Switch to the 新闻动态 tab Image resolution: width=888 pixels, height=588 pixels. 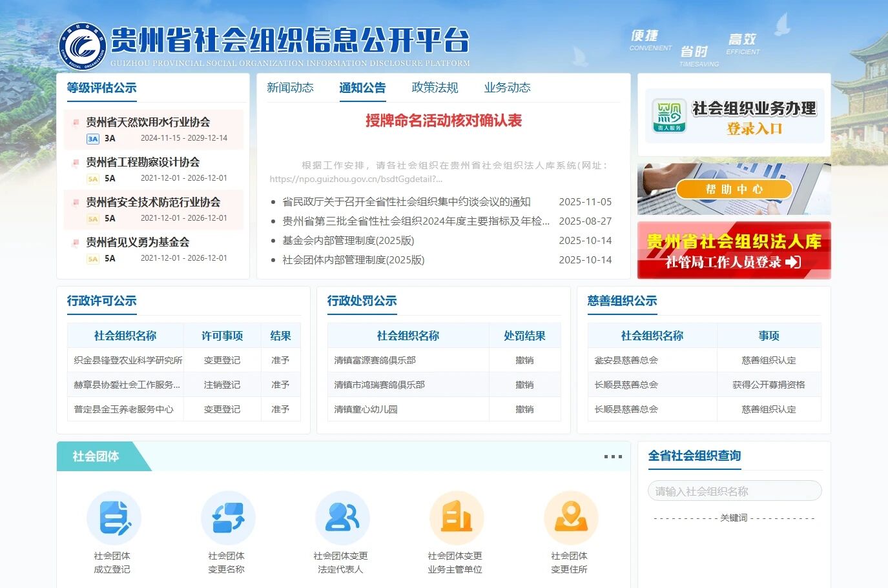coord(290,88)
